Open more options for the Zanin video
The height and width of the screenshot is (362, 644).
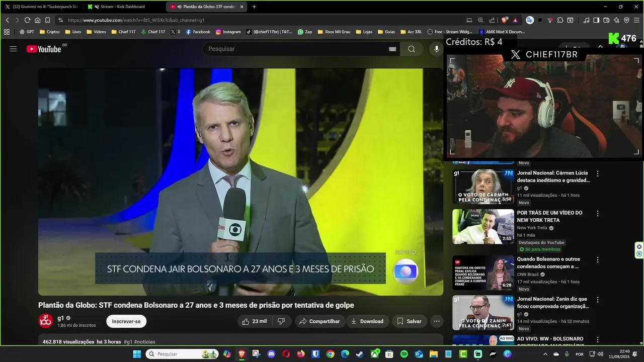[598, 300]
